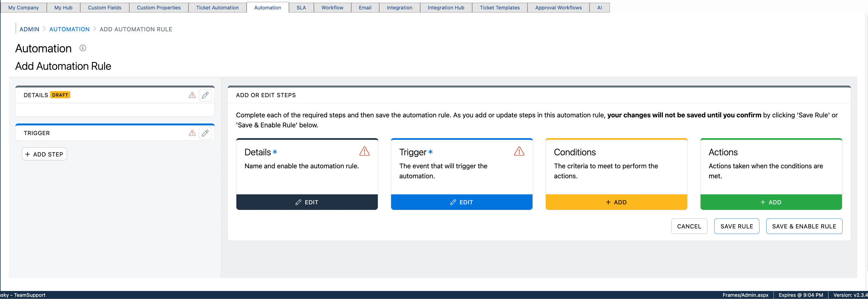Click the pencil edit icon in TRIGGER panel
The width and height of the screenshot is (868, 299).
[205, 133]
